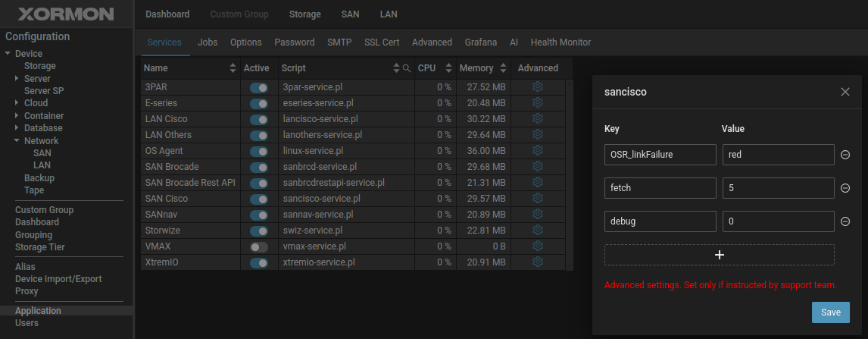Save the sancisco advanced settings

(x=830, y=312)
